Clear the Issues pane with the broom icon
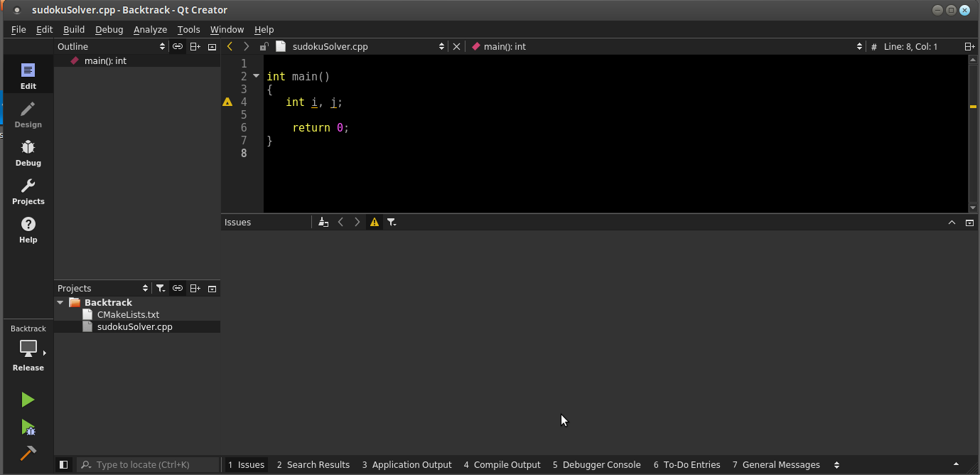Image resolution: width=980 pixels, height=475 pixels. coord(323,222)
